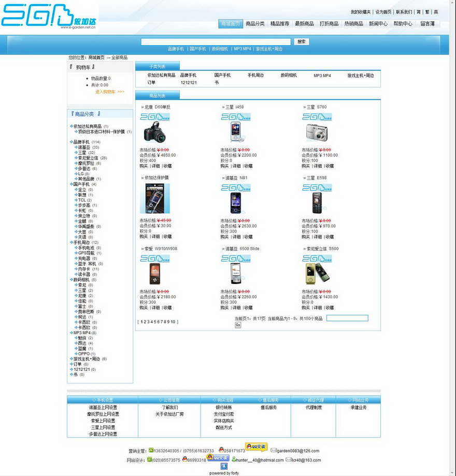Screen dimensions: 456x476
Task: Click the 搜索 search button
Action: 302,41
